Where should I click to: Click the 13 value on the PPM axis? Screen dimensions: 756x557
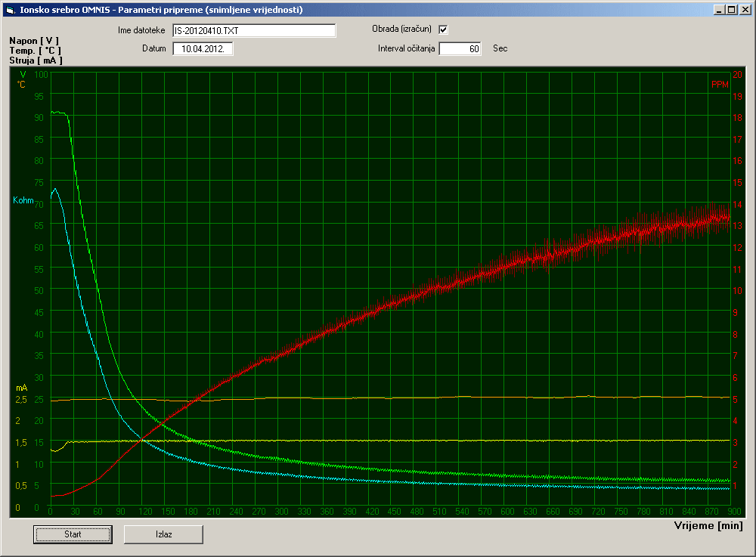tap(737, 226)
